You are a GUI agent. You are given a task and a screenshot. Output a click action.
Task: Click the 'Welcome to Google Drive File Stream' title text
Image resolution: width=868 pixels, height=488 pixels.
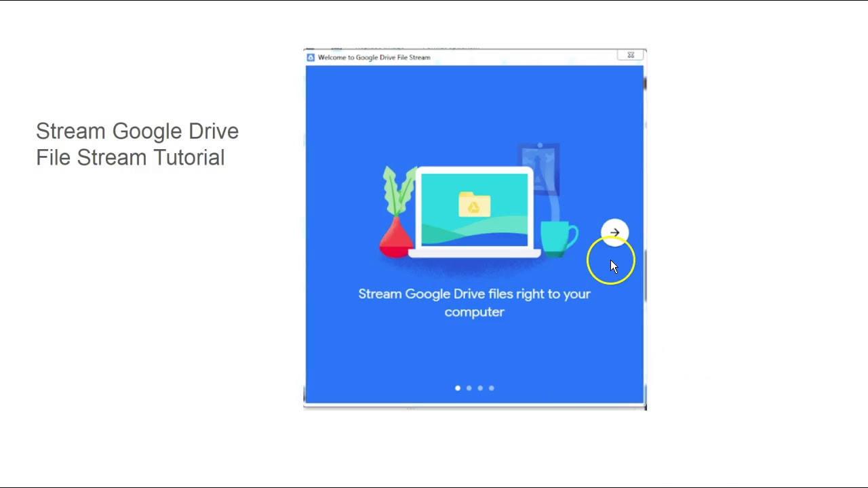[374, 58]
